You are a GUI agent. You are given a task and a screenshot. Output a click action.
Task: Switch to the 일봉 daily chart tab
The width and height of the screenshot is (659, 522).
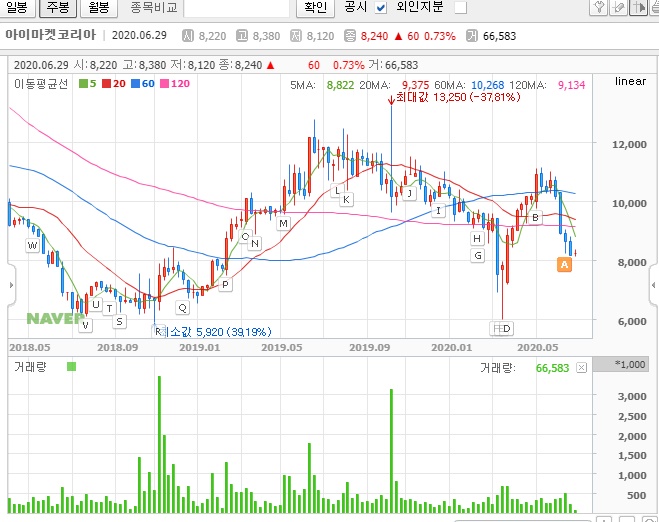click(x=17, y=7)
